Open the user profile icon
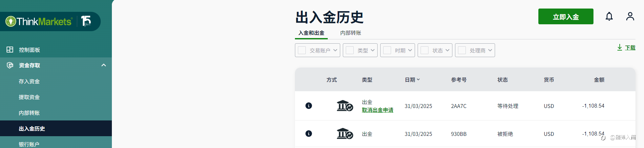644x148 pixels. click(630, 16)
